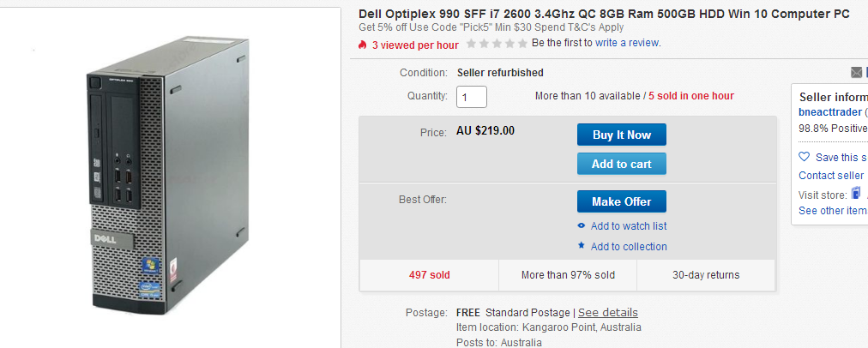Click the star icon beside Add to collection
The height and width of the screenshot is (348, 868).
click(x=582, y=245)
